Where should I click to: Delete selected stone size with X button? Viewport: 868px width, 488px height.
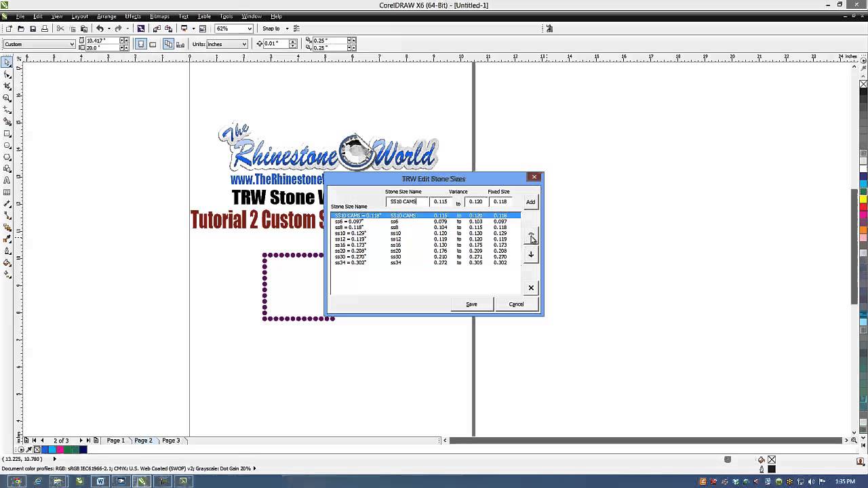click(x=531, y=288)
